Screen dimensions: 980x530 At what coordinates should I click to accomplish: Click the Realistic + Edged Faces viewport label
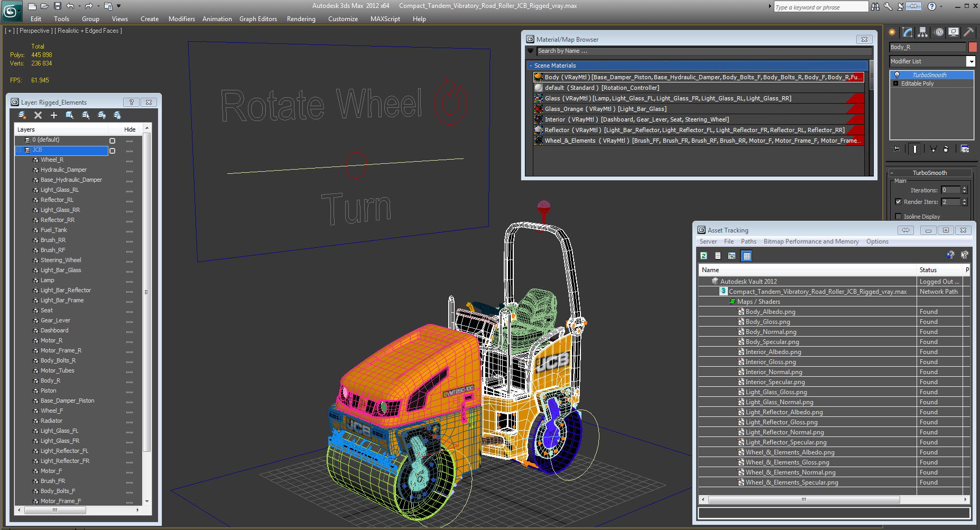pos(88,31)
